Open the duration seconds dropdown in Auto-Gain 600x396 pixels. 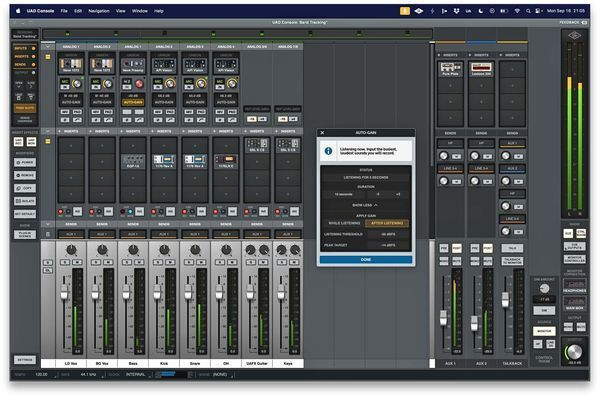coord(344,194)
